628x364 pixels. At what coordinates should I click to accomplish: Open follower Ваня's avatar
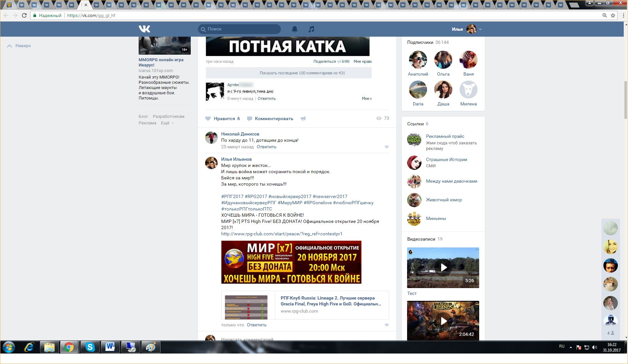(468, 60)
